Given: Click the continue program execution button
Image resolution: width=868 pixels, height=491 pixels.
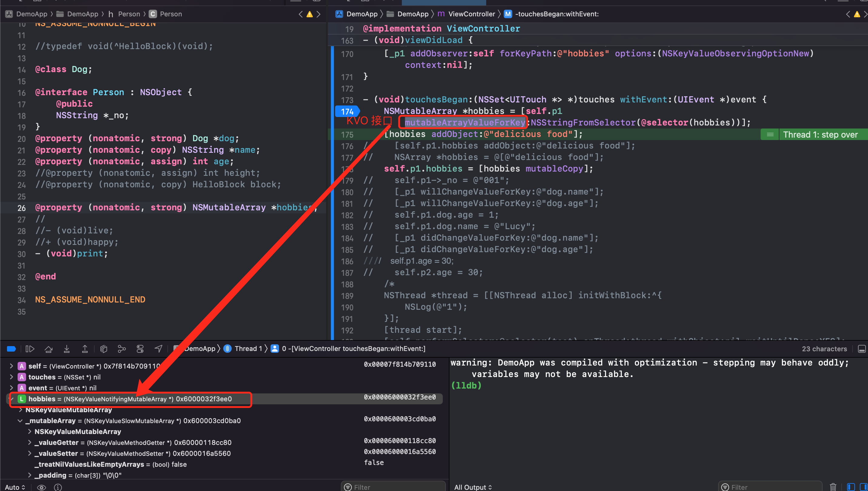Looking at the screenshot, I should 30,349.
